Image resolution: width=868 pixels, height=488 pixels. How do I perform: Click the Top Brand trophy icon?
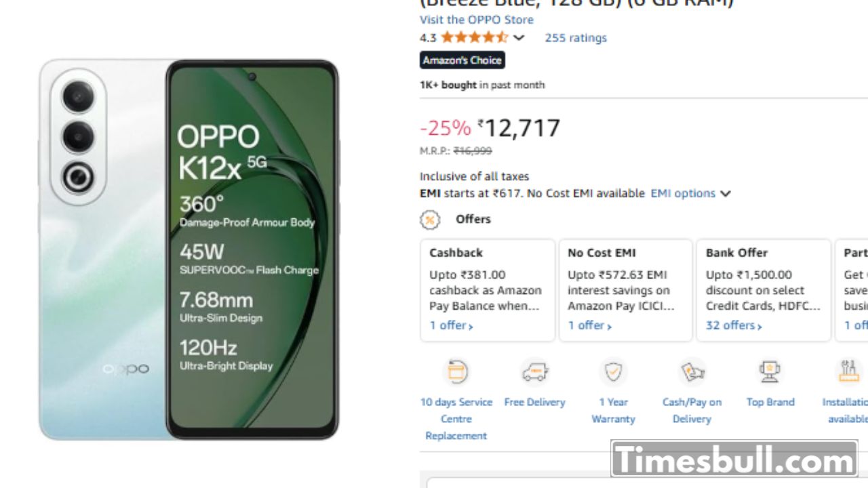point(770,371)
